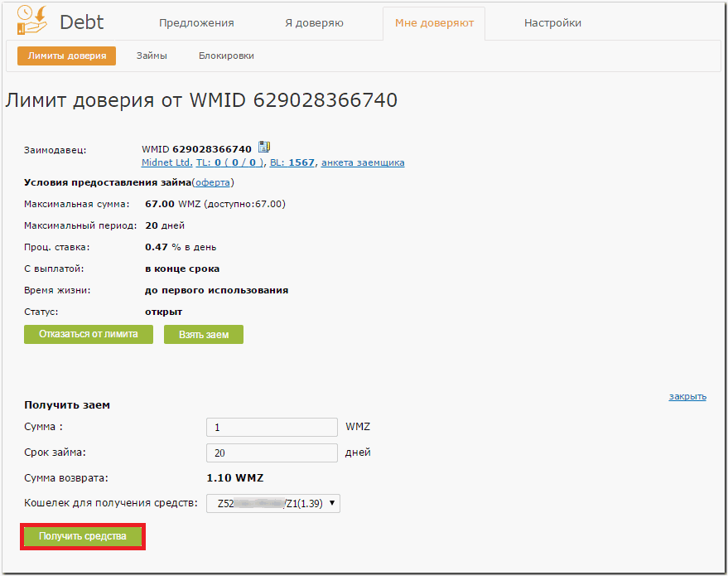Click the закрыть link
Image resolution: width=728 pixels, height=576 pixels.
tap(687, 396)
